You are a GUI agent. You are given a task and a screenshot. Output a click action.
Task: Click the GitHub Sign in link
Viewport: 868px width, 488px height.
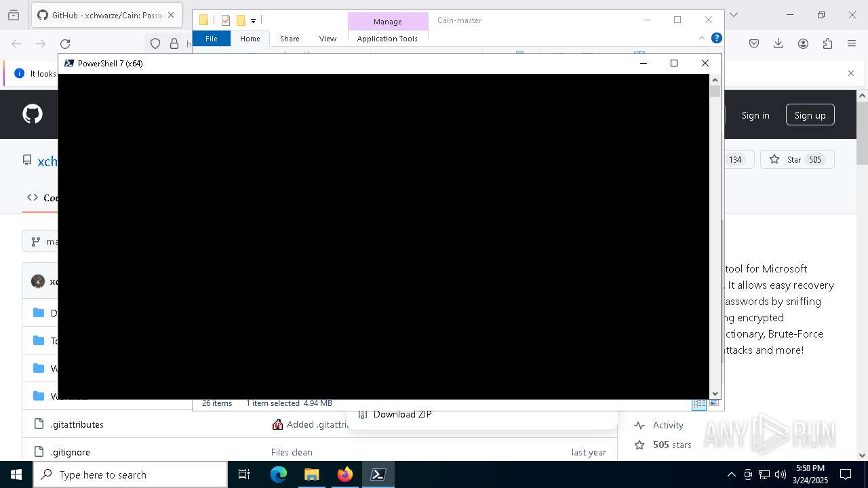(x=755, y=115)
